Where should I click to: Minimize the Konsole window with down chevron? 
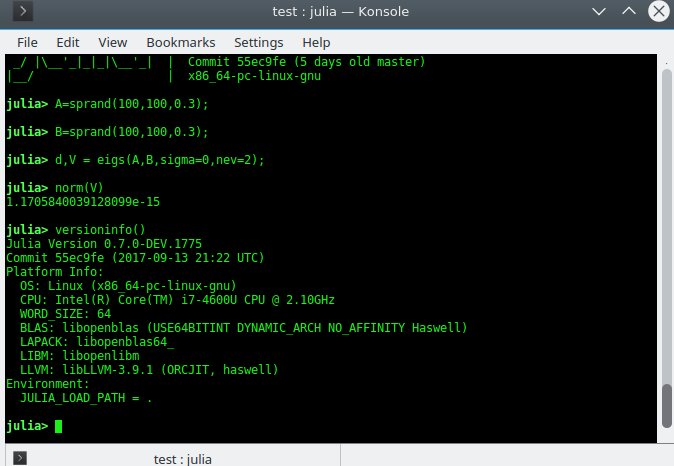[599, 12]
